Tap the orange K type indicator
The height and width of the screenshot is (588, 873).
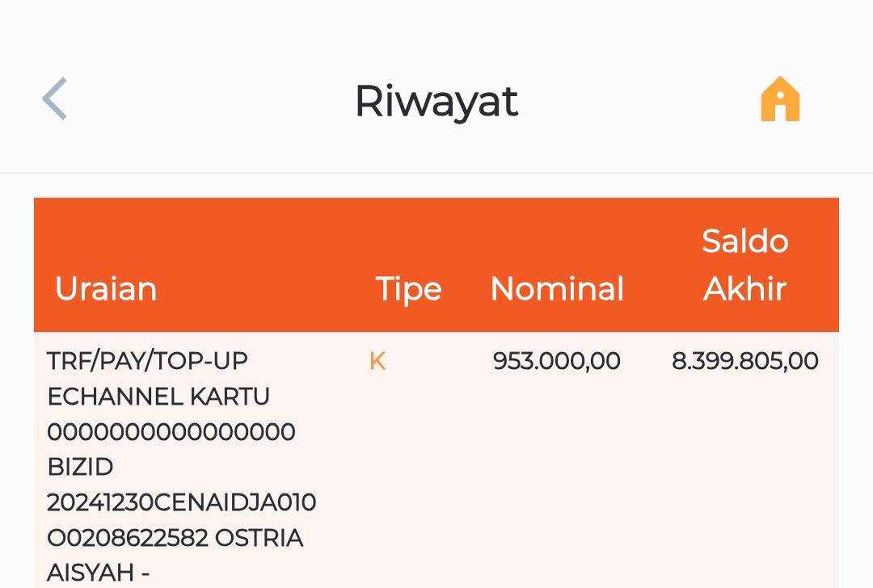[377, 361]
